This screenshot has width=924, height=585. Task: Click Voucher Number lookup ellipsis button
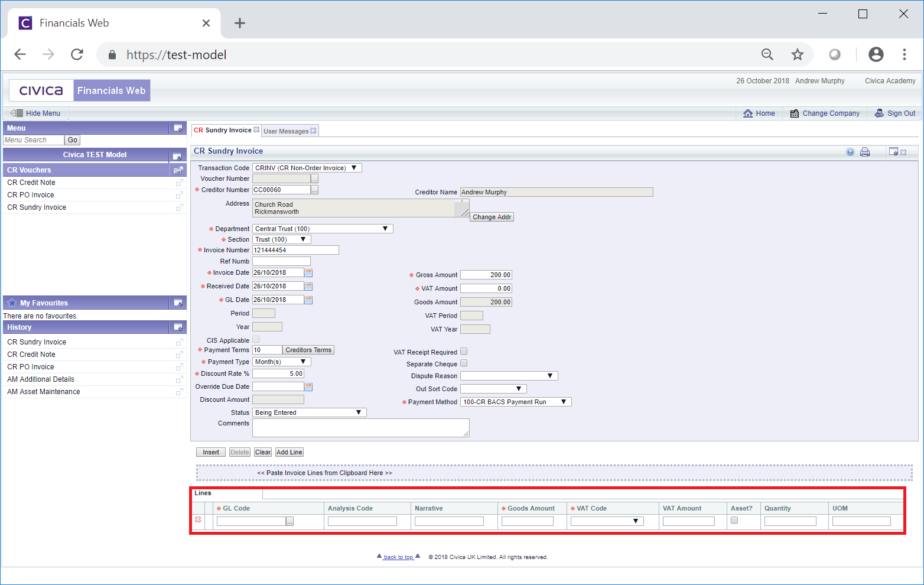click(314, 178)
